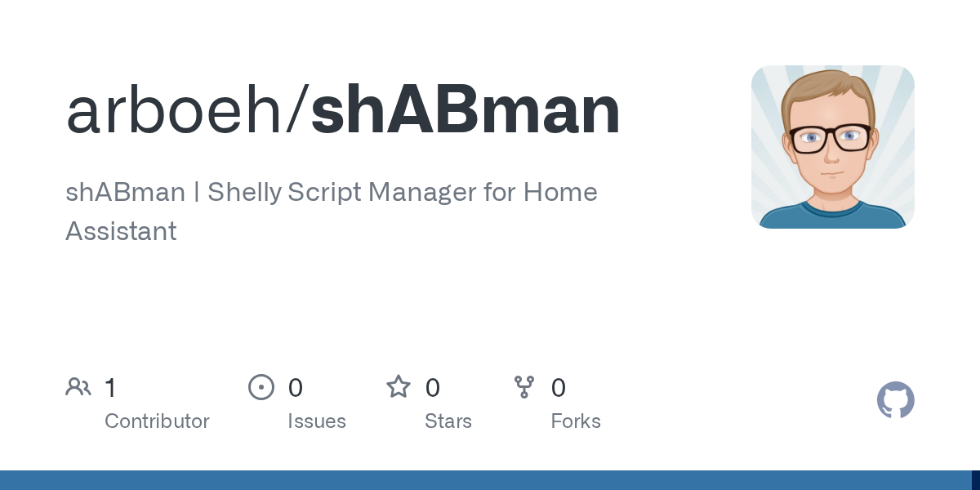Click the Contributors people icon
Screen dimensions: 980x490
[x=78, y=387]
